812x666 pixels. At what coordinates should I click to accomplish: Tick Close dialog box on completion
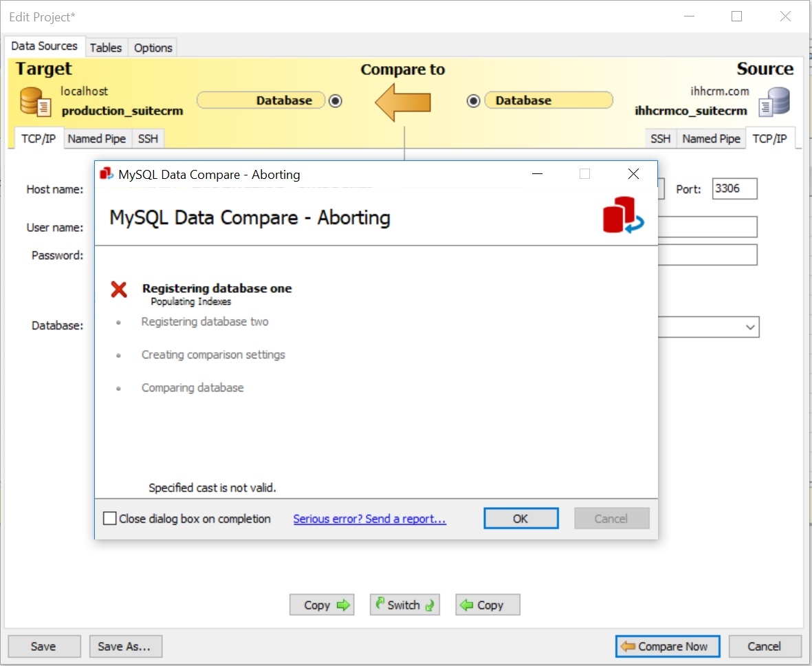pos(110,518)
